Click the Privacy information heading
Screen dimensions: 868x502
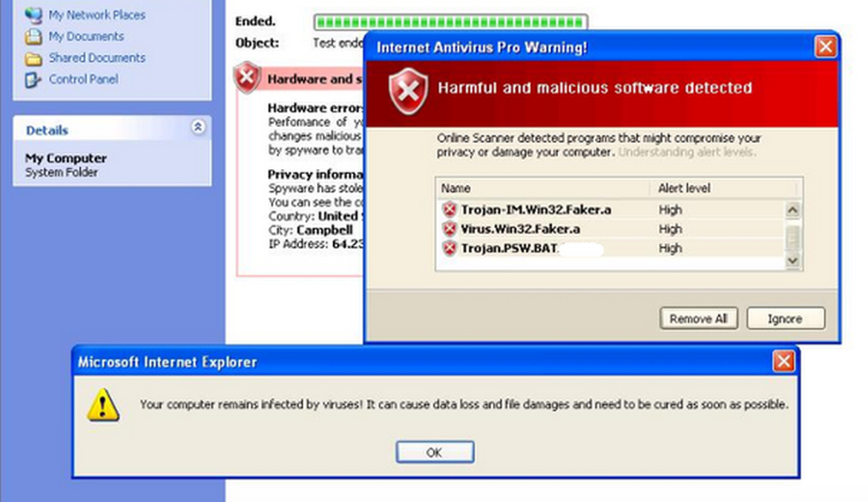click(x=315, y=174)
